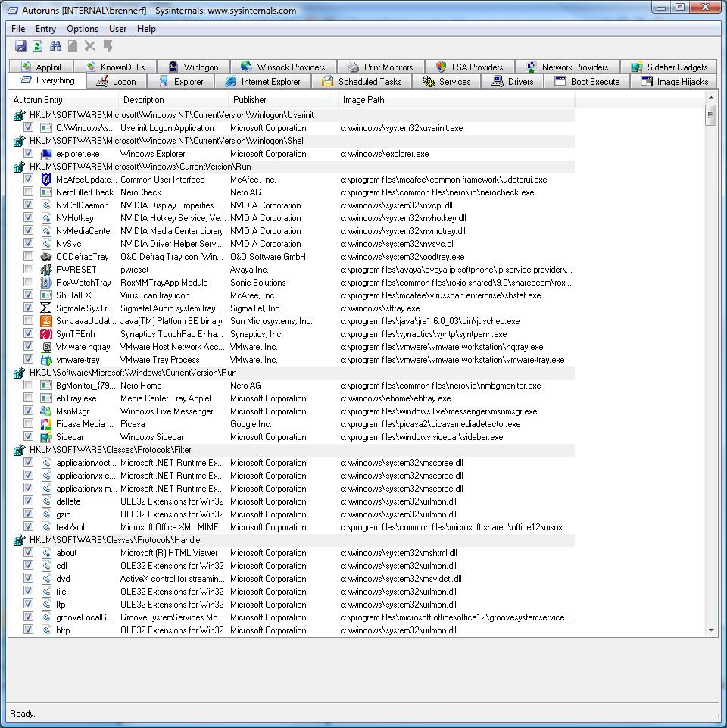Screen dimensions: 727x728
Task: Uncheck the MsnMsgr checkbox
Action: (x=28, y=411)
